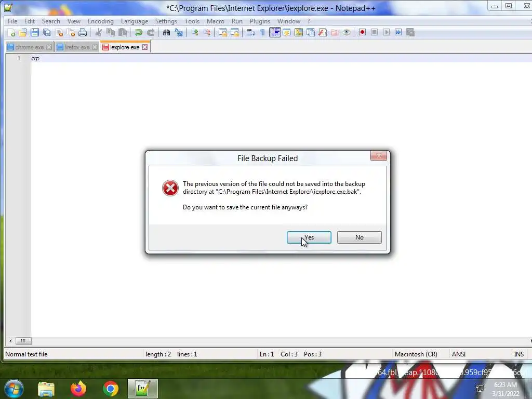Click Yes in File Backup Failed dialog

(x=309, y=237)
